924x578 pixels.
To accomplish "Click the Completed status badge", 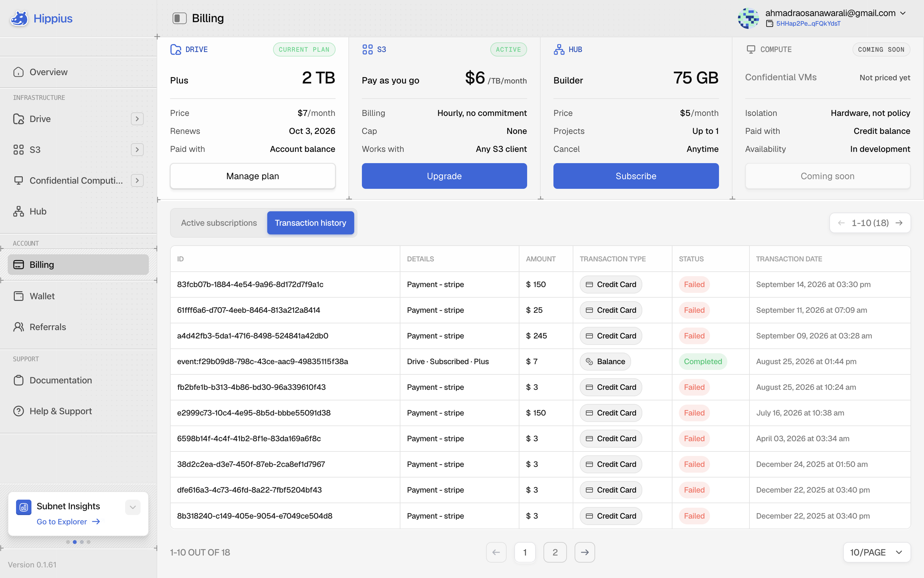I will (x=703, y=361).
